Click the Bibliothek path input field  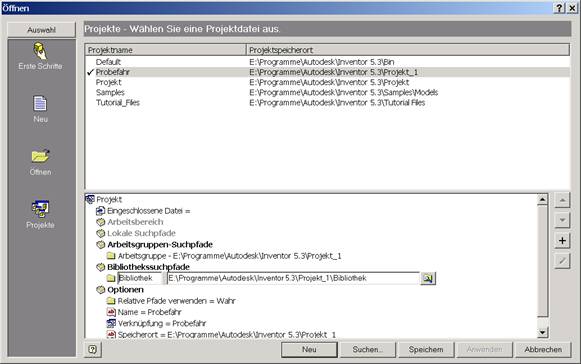pos(293,278)
